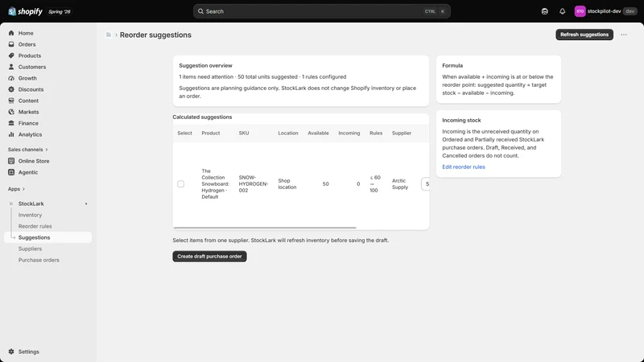
Task: Click the Search field
Action: click(321, 11)
